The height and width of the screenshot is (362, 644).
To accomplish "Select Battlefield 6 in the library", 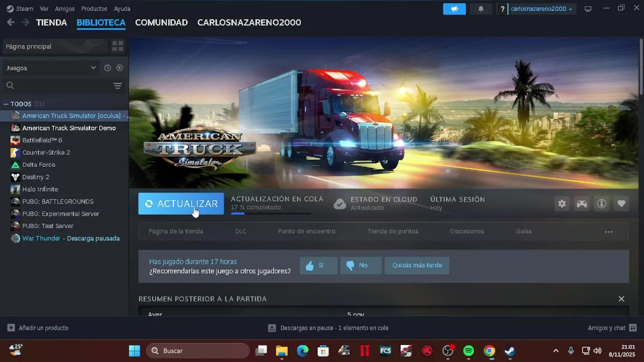I will [64, 140].
